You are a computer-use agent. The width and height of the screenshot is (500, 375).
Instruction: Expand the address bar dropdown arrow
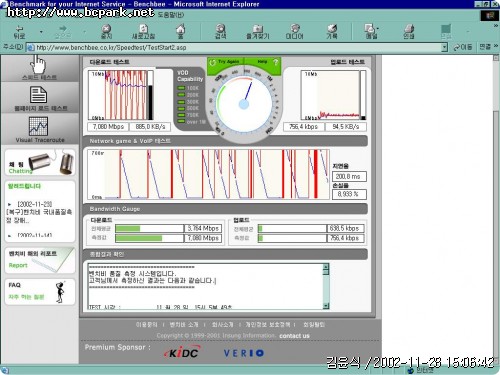[444, 48]
